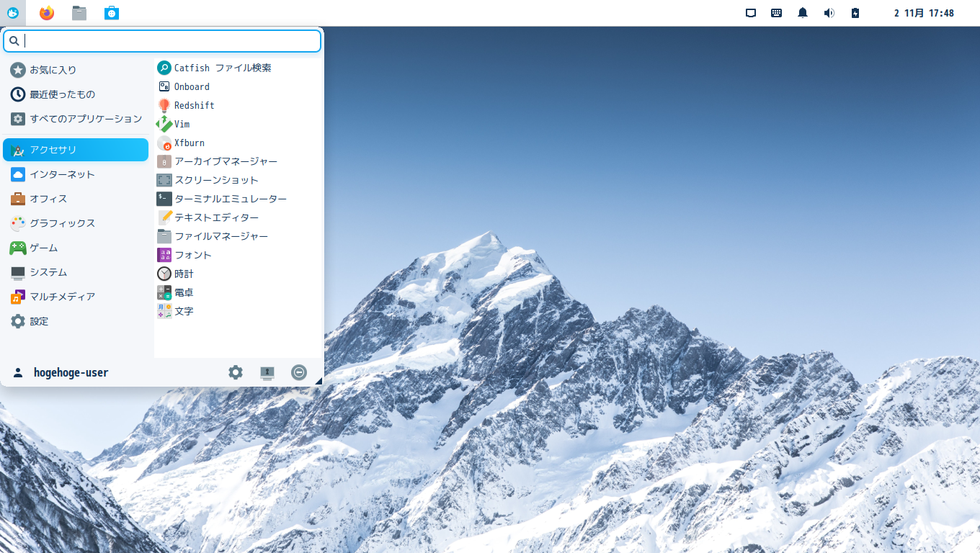This screenshot has width=980, height=553.
Task: Launch Firefox from the top panel
Action: click(47, 13)
